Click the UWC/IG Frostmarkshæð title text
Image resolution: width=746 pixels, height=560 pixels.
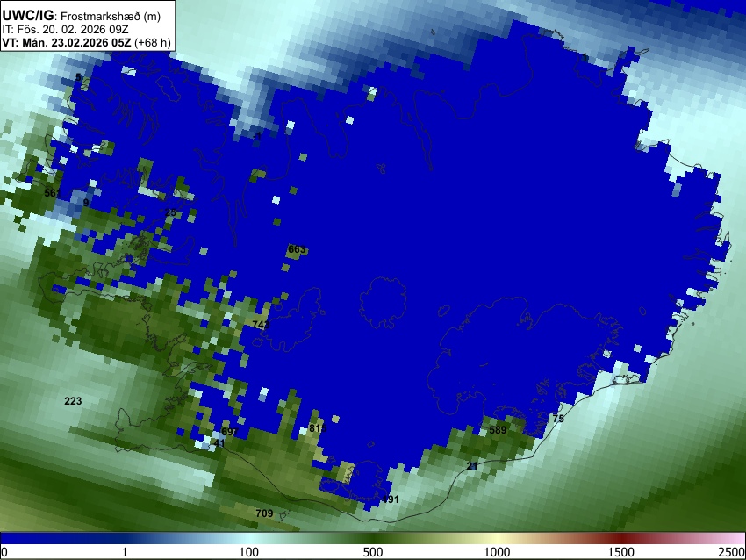(x=82, y=16)
